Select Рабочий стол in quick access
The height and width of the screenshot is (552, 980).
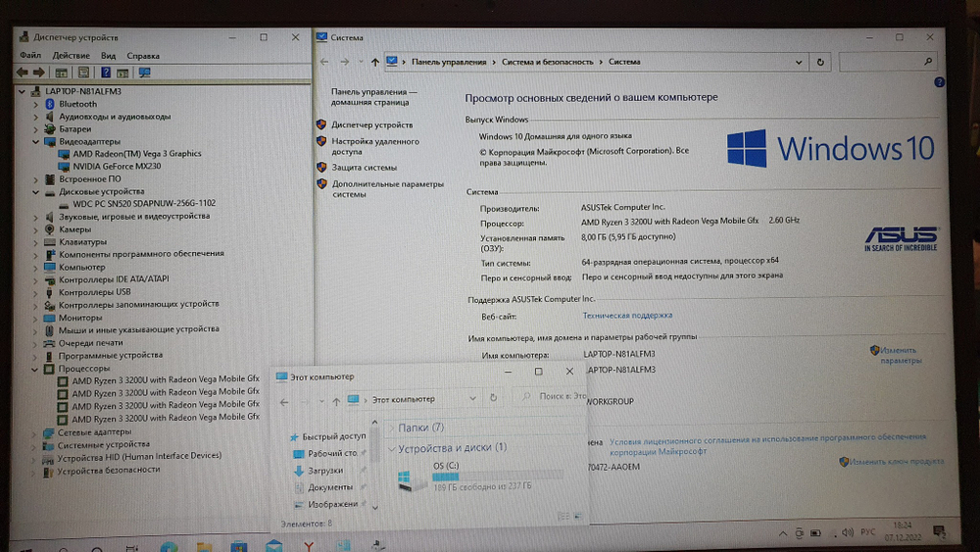332,453
